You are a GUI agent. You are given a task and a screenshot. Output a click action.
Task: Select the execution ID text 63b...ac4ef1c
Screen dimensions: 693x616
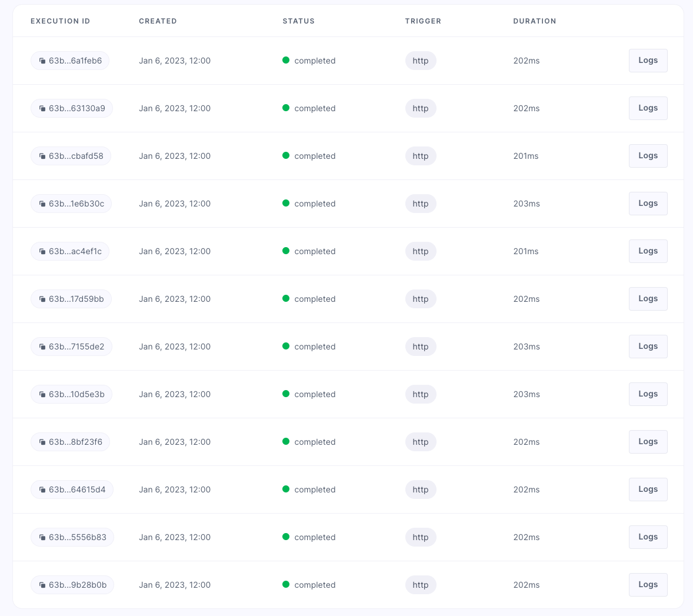(75, 252)
